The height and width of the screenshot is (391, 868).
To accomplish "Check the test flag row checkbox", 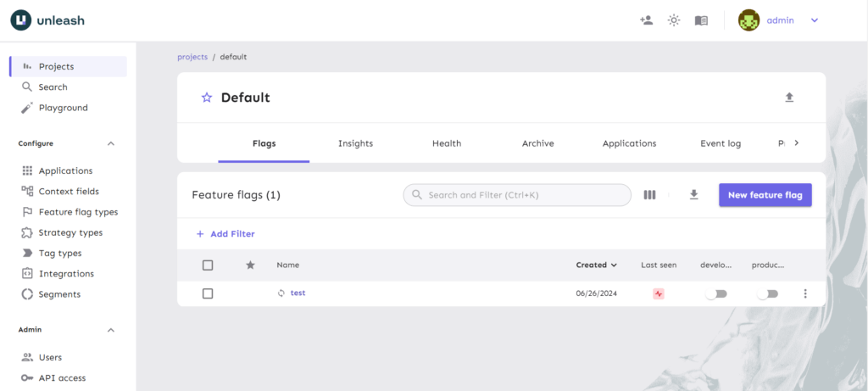I will (208, 293).
